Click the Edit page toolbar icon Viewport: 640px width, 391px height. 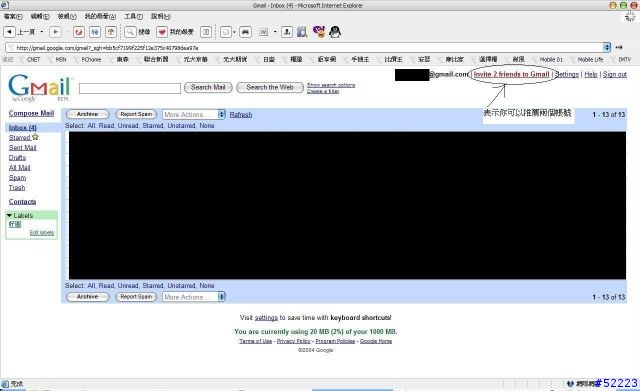coord(263,31)
